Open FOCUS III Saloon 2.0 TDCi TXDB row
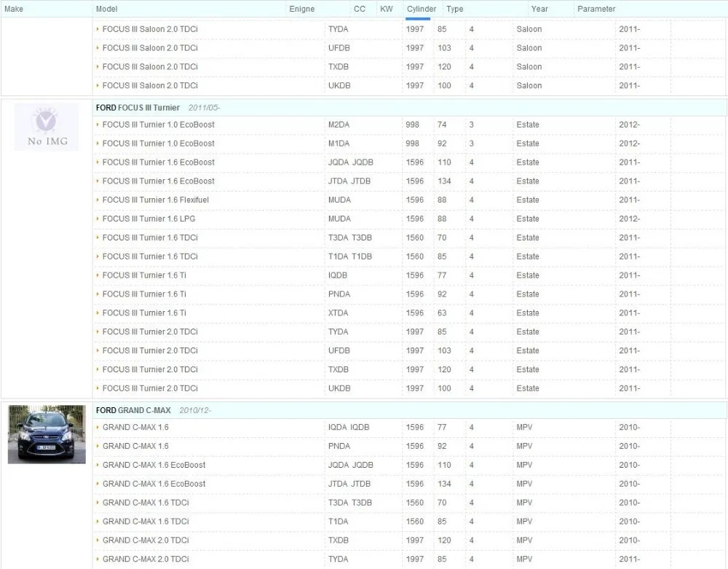Image resolution: width=728 pixels, height=569 pixels. point(409,67)
